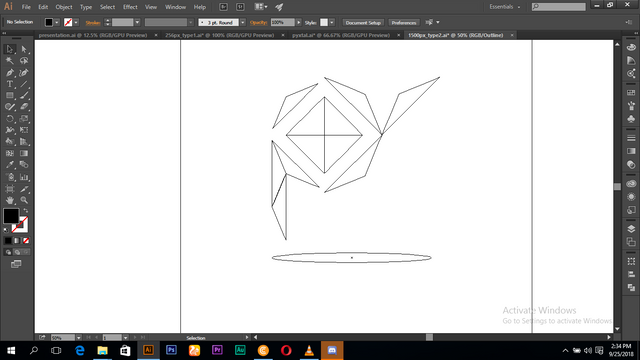Click the Fill color box
This screenshot has width=640, height=360.
point(11,216)
